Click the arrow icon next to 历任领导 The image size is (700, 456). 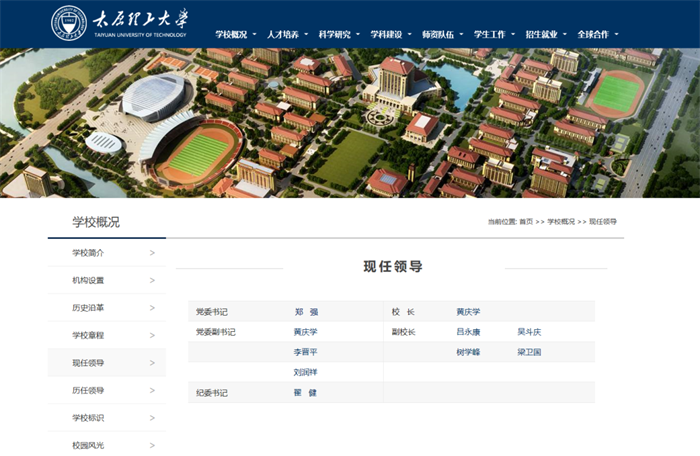[x=152, y=390]
